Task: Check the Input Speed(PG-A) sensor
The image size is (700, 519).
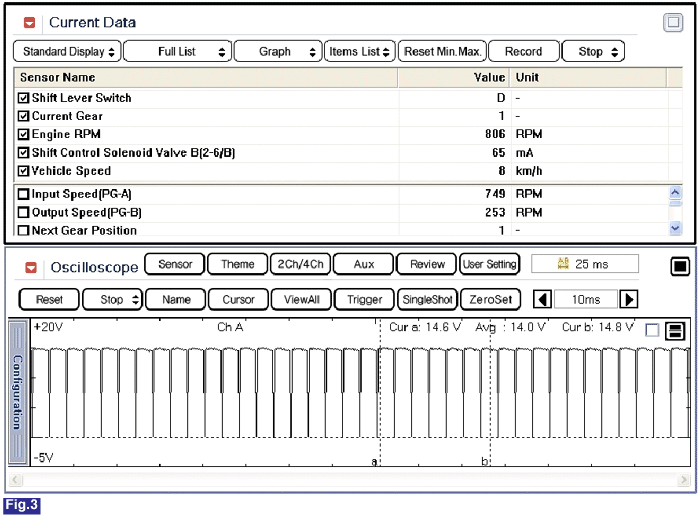Action: point(23,194)
